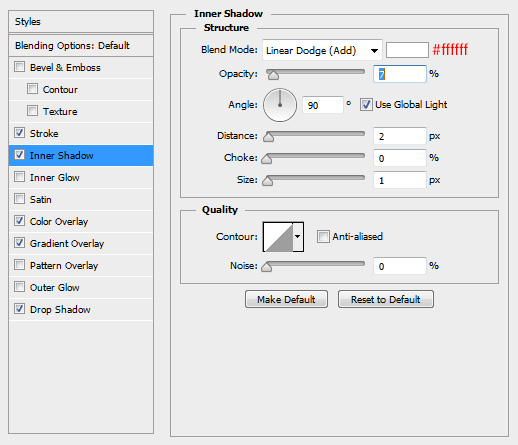Click the Size slider handle
Screen dimensions: 518x445
[267, 181]
